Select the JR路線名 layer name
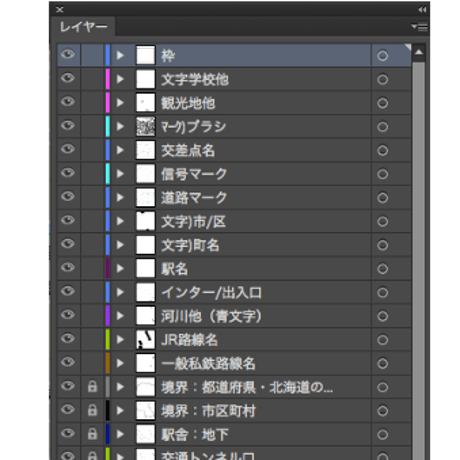Screen dimensions: 460x460 190,340
